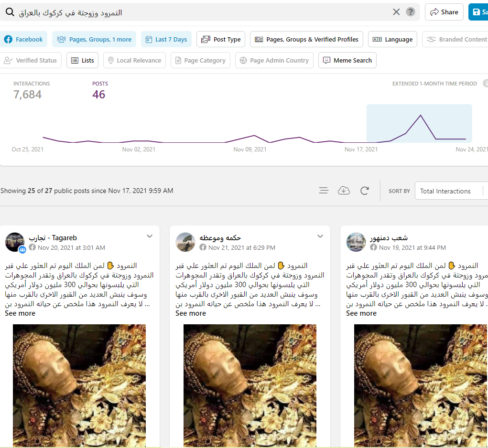488x448 pixels.
Task: Expand options chevron on Tagareb post
Action: pyautogui.click(x=150, y=236)
